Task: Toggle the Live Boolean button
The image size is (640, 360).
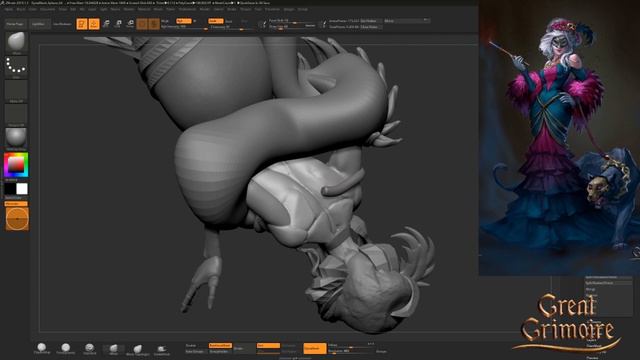Action: coord(62,24)
